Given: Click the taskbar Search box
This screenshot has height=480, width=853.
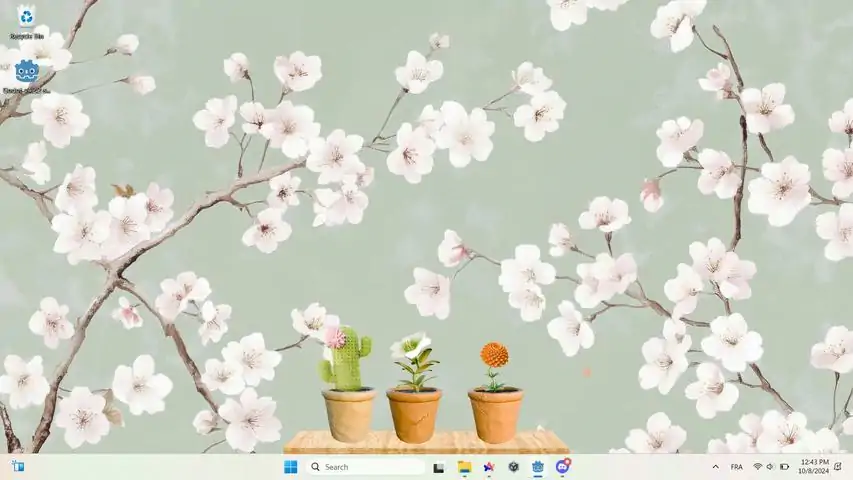Looking at the screenshot, I should tap(367, 467).
